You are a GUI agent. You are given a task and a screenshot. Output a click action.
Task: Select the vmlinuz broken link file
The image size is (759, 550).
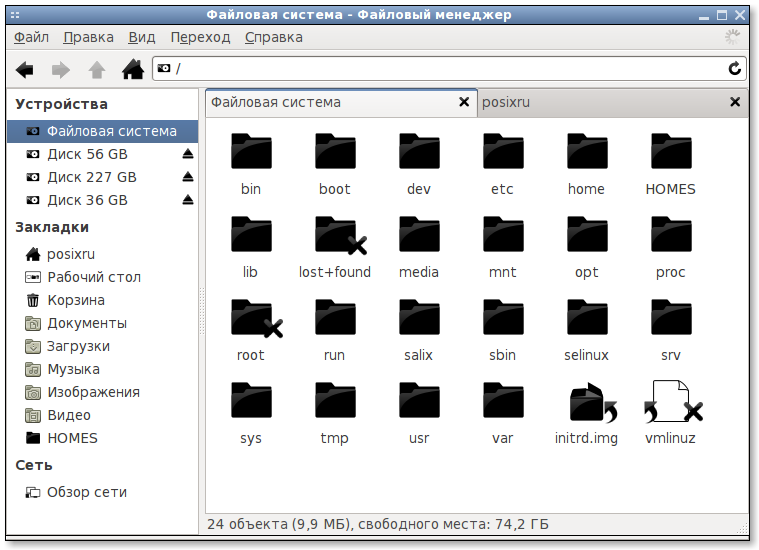(x=670, y=413)
